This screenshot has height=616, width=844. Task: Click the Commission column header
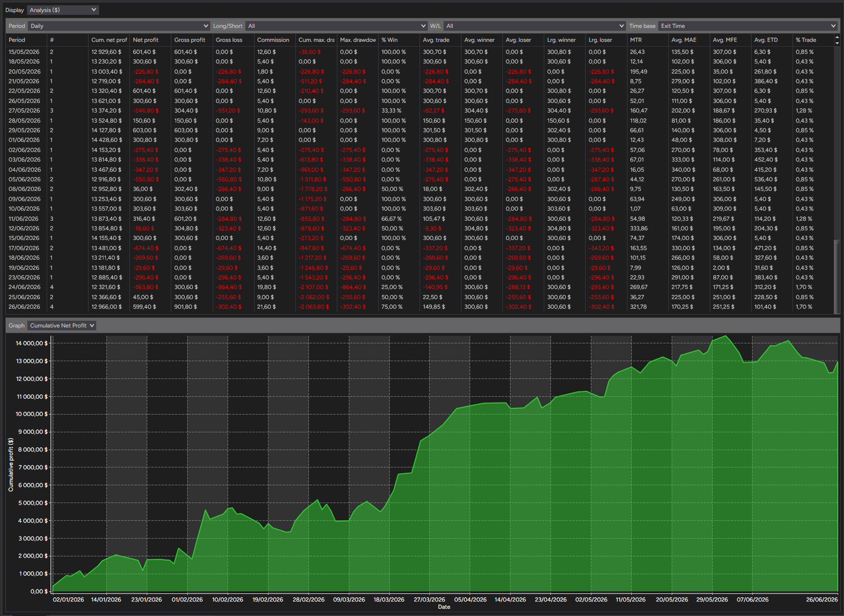(274, 40)
